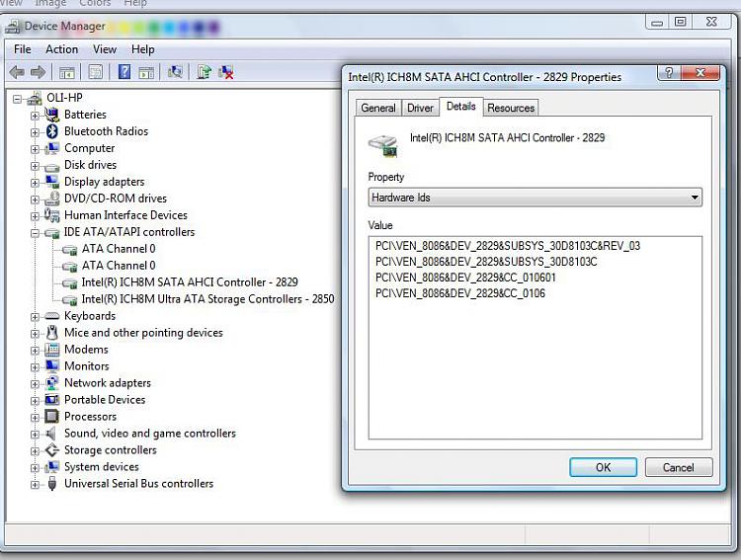Expand the Batteries node
Viewport: 741px width, 560px height.
[x=35, y=116]
